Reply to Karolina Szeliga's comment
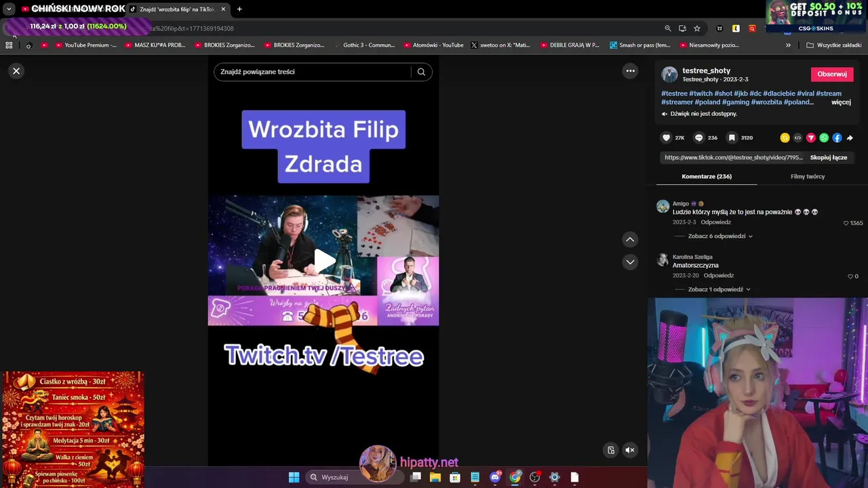868x488 pixels. pyautogui.click(x=719, y=276)
